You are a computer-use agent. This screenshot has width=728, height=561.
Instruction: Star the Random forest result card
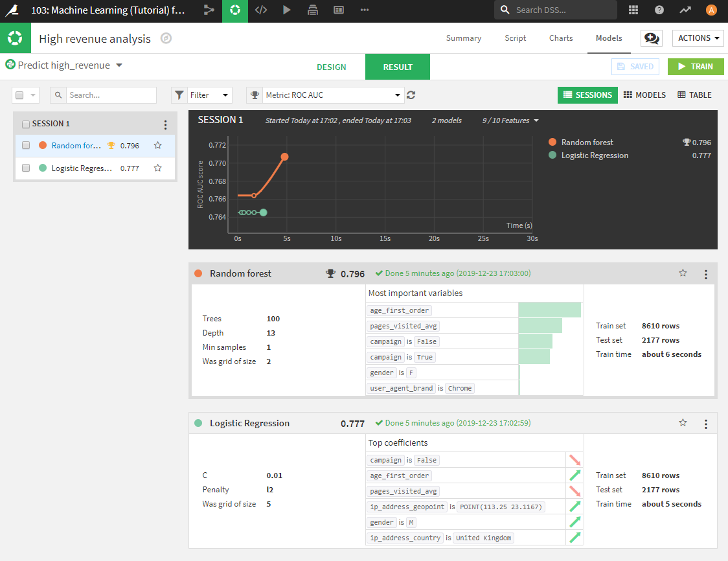click(683, 273)
